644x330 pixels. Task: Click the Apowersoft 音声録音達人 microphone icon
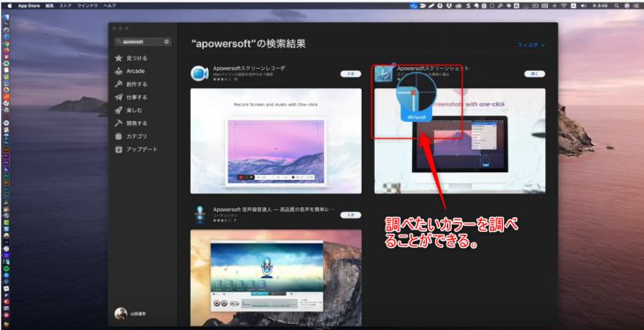200,215
